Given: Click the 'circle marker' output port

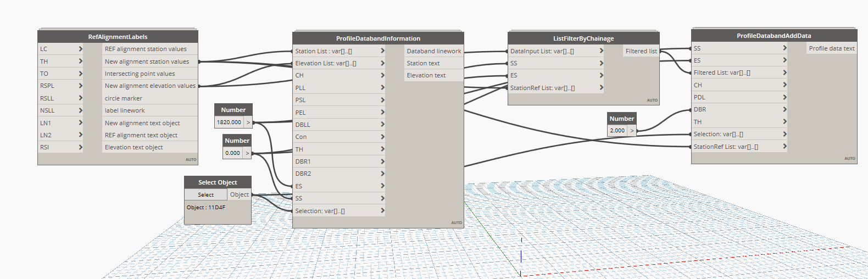Looking at the screenshot, I should [150, 98].
